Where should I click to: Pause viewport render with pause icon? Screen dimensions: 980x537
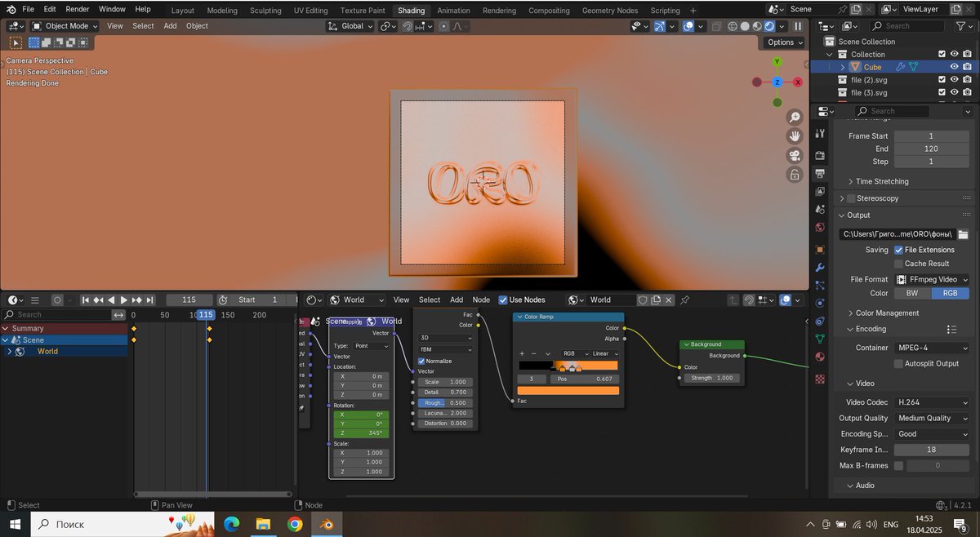(x=798, y=26)
